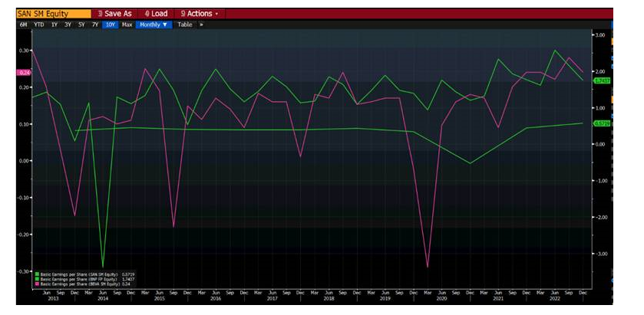Switch to the YTD time range
The height and width of the screenshot is (315, 644).
coord(39,25)
